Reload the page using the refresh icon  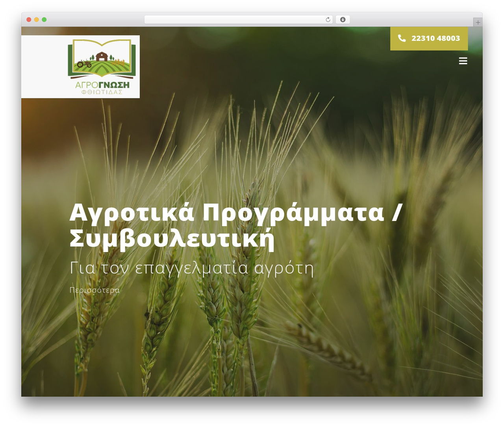(x=328, y=20)
